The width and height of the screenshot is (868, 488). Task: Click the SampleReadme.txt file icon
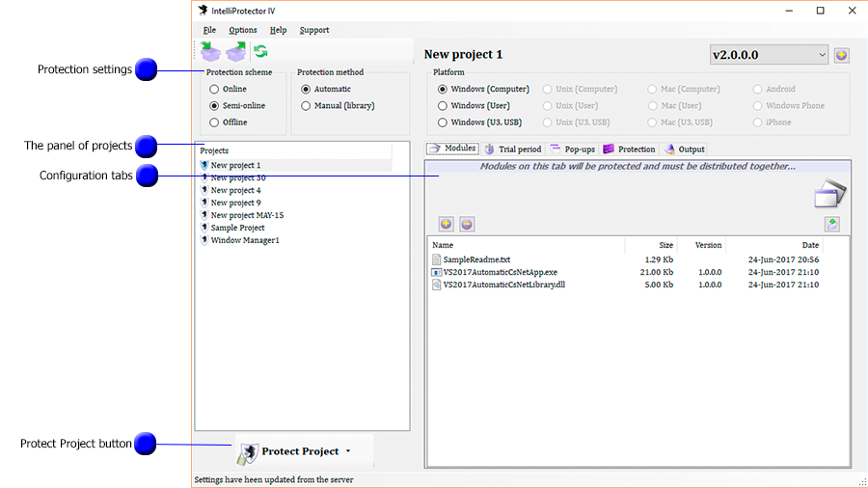point(436,259)
